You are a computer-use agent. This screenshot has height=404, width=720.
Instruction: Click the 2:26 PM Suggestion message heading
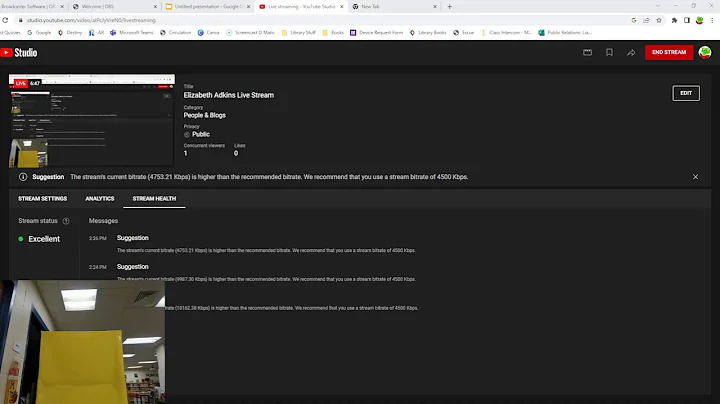pos(133,238)
